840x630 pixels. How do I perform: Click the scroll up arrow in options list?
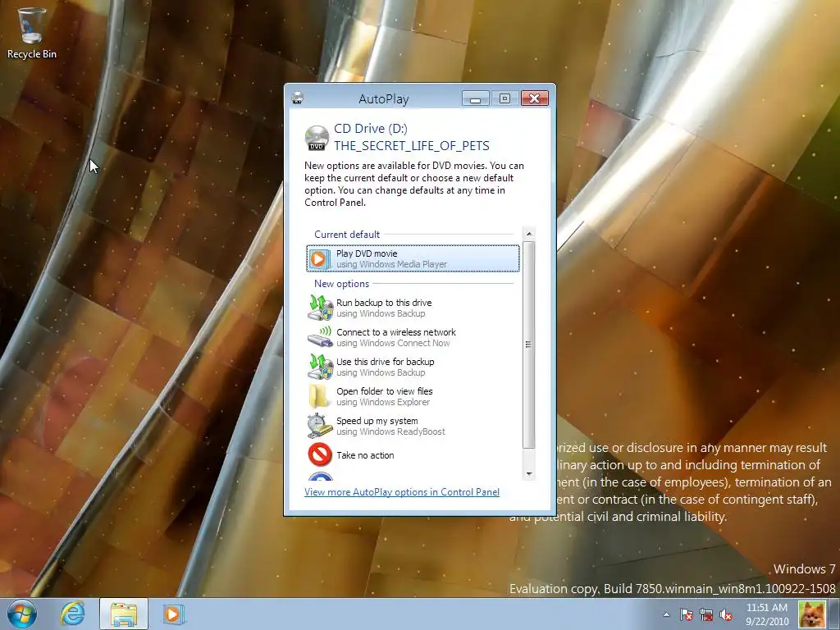coord(529,233)
